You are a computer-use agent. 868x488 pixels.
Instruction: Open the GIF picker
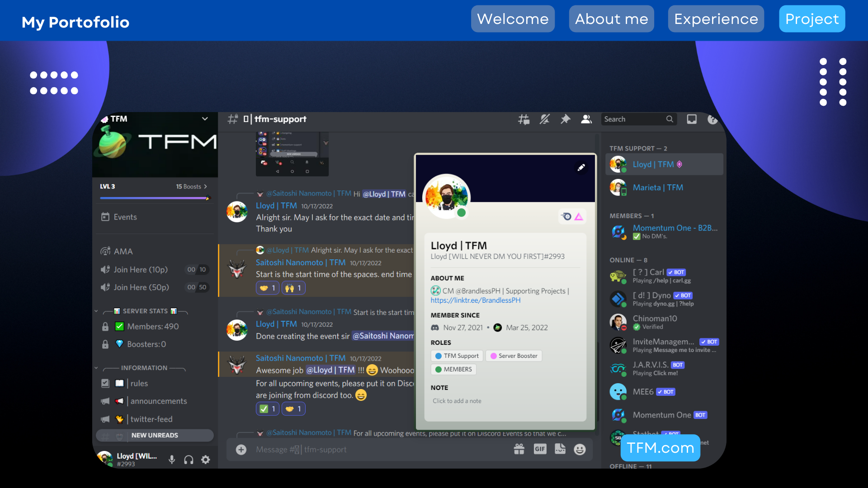540,449
